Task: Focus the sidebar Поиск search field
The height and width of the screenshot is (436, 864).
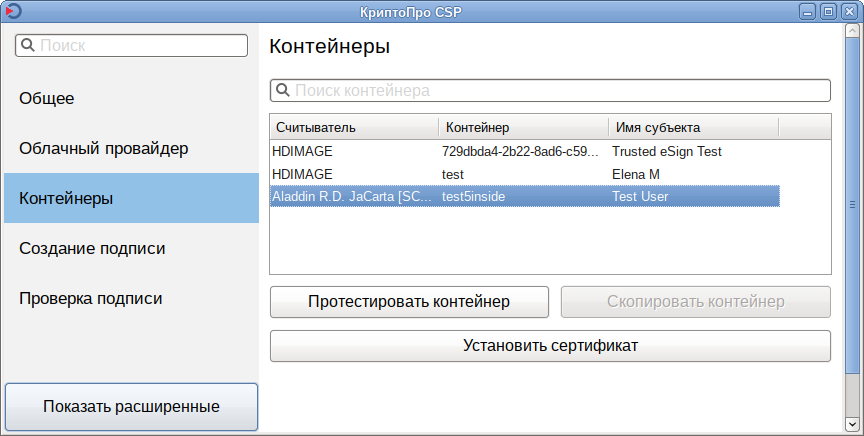Action: (131, 46)
